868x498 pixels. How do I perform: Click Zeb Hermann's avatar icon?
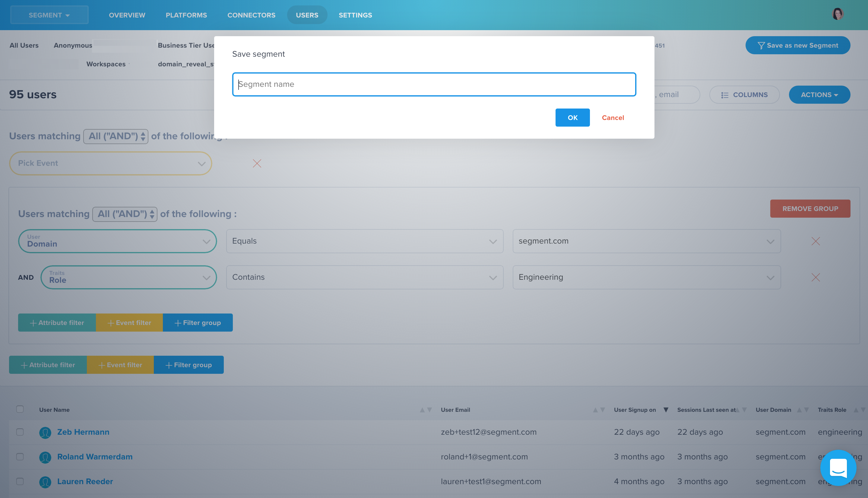point(45,433)
